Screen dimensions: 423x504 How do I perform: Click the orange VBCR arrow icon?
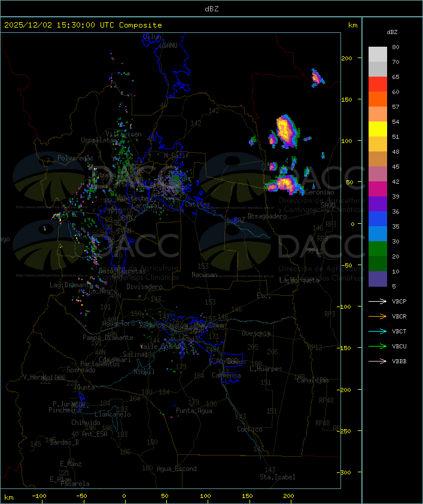(x=378, y=316)
